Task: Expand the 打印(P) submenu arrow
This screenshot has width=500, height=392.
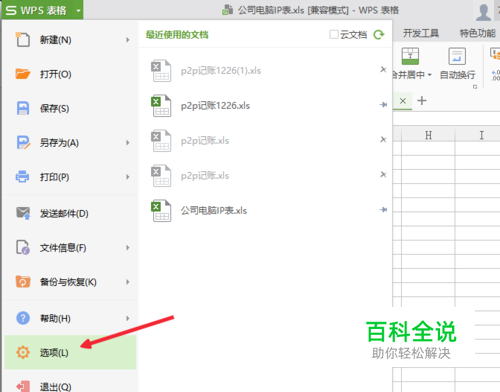Action: click(128, 177)
